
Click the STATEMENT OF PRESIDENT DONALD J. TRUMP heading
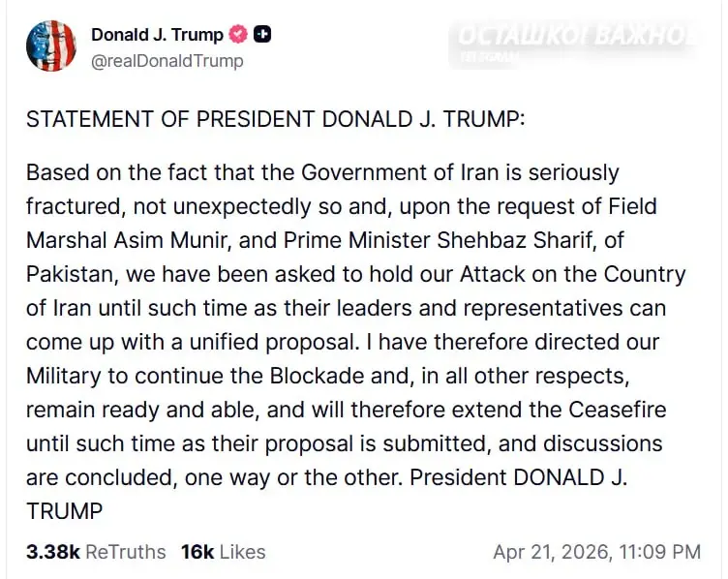pyautogui.click(x=275, y=119)
